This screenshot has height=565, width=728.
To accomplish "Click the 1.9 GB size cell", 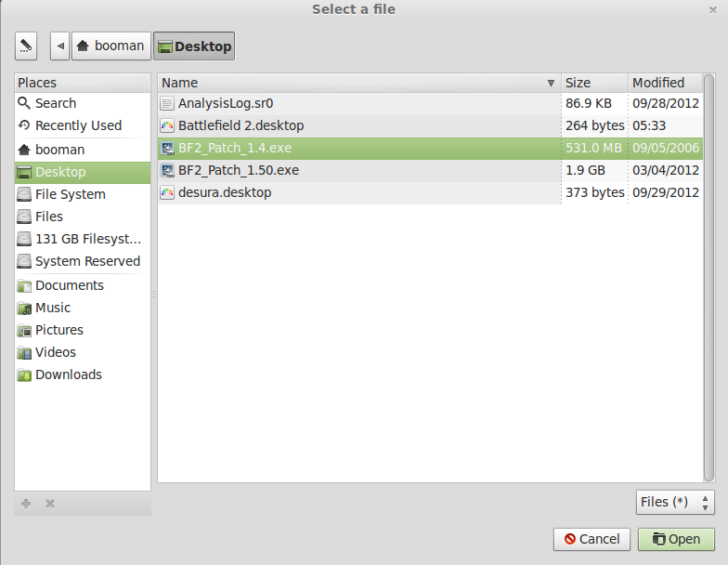I will [585, 170].
